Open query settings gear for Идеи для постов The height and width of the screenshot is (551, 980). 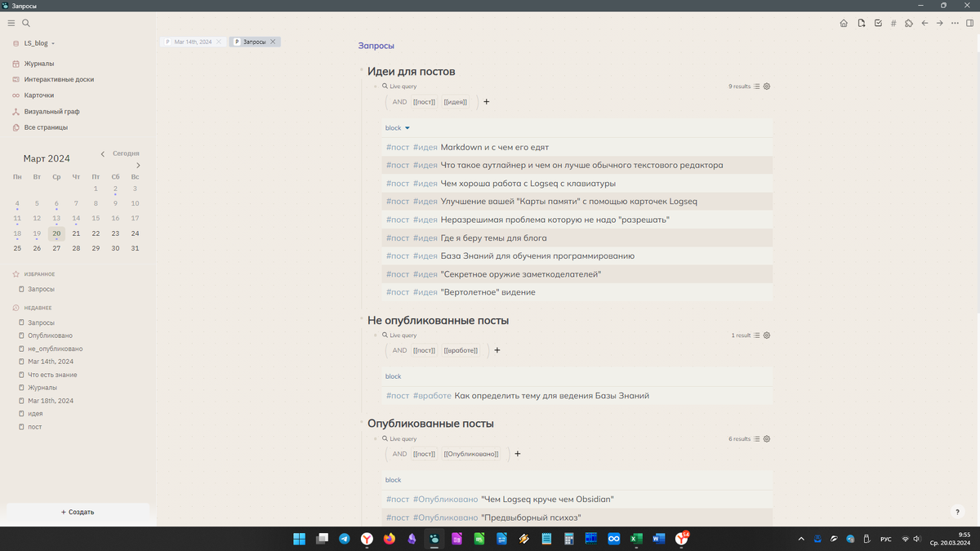pos(767,86)
